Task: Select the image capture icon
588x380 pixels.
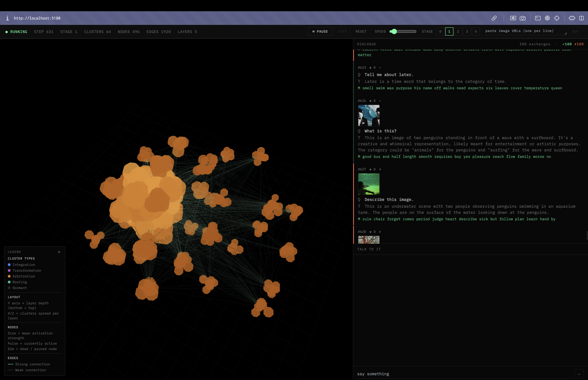Action: pos(513,18)
